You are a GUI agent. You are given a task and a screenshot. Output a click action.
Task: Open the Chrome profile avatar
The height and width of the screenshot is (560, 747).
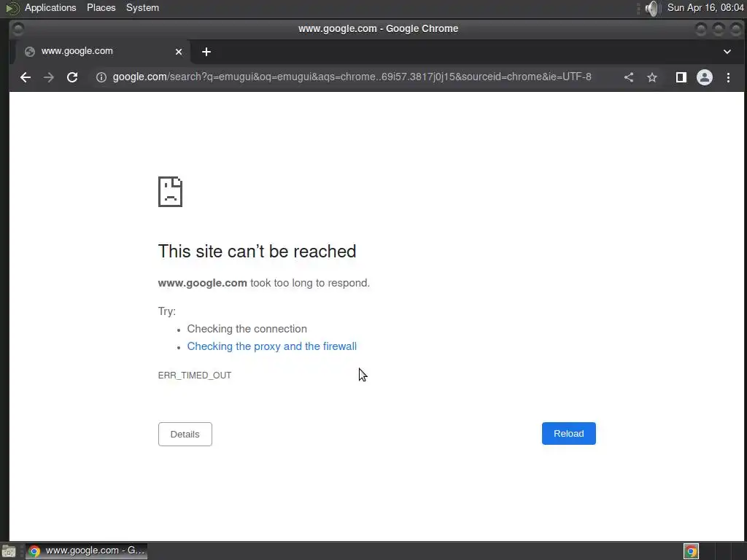pyautogui.click(x=705, y=77)
